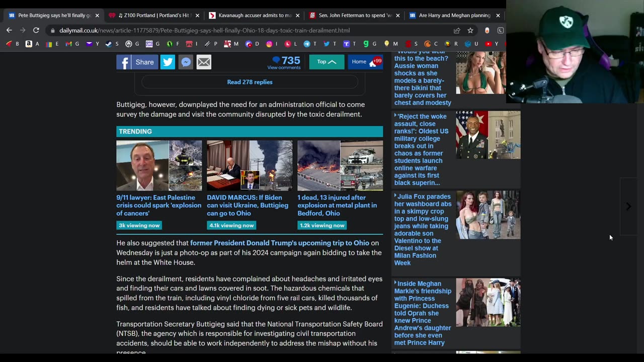
Task: Open the orange C bookmark
Action: pyautogui.click(x=431, y=44)
